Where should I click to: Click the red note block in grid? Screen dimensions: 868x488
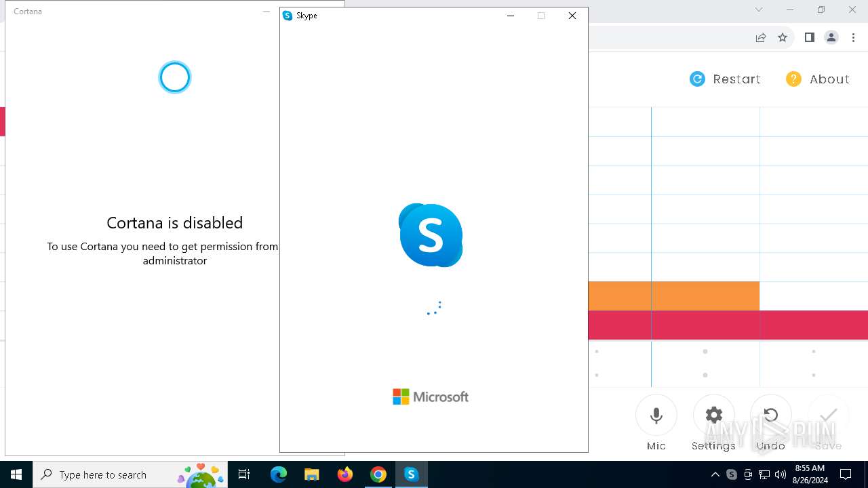728,325
